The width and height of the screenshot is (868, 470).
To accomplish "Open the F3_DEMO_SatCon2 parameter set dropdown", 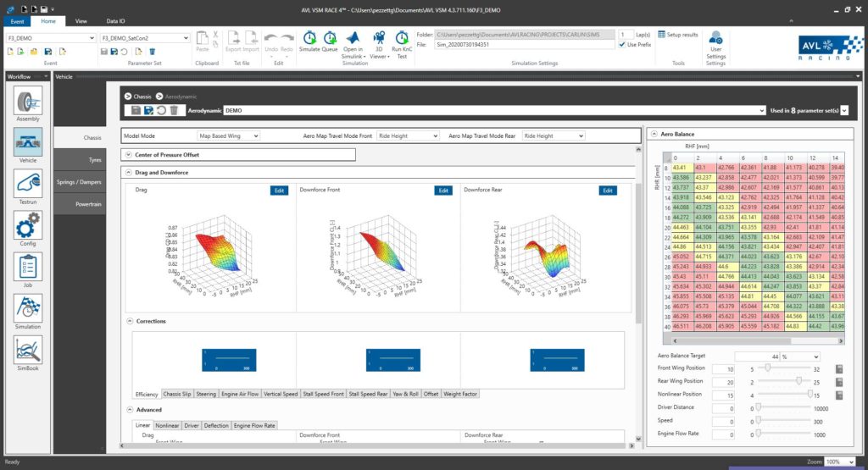I will coord(145,38).
